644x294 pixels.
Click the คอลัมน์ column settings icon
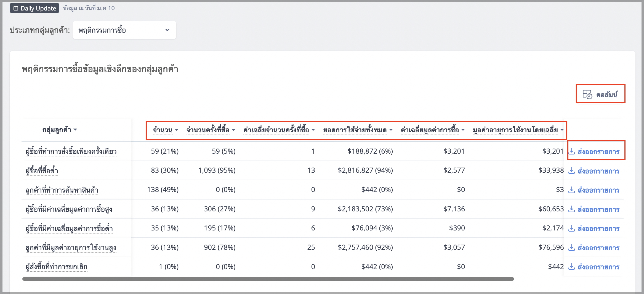587,95
